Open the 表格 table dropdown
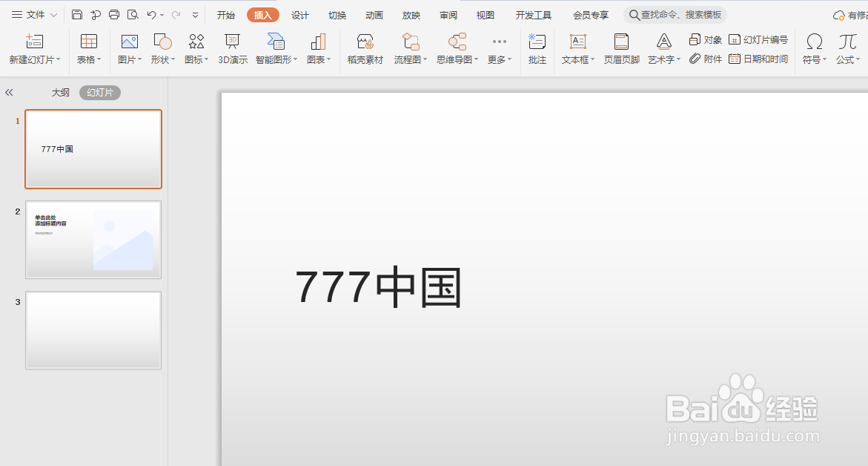This screenshot has width=868, height=466. [x=88, y=48]
